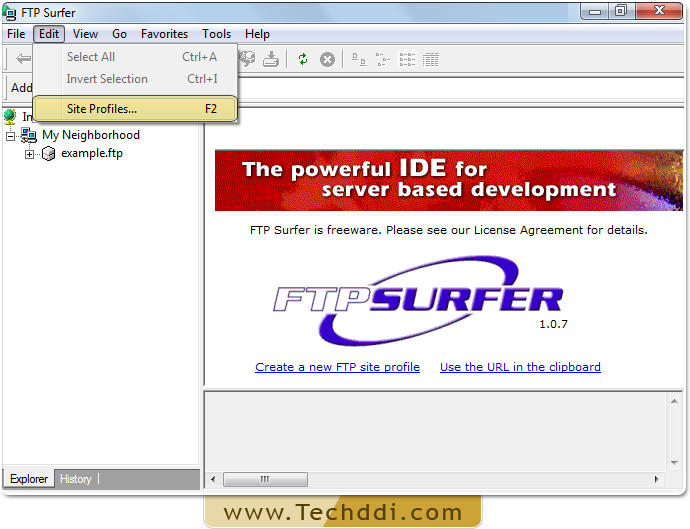
Task: Open the File menu
Action: tap(16, 34)
